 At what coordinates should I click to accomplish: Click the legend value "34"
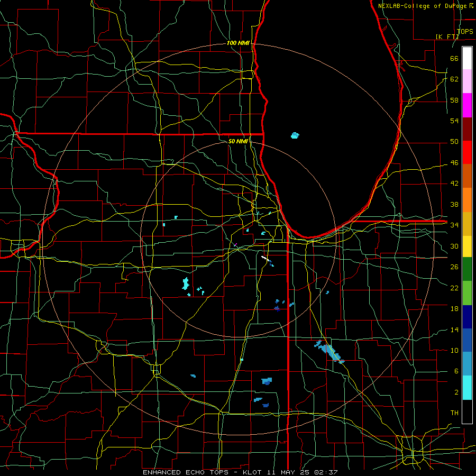point(454,225)
